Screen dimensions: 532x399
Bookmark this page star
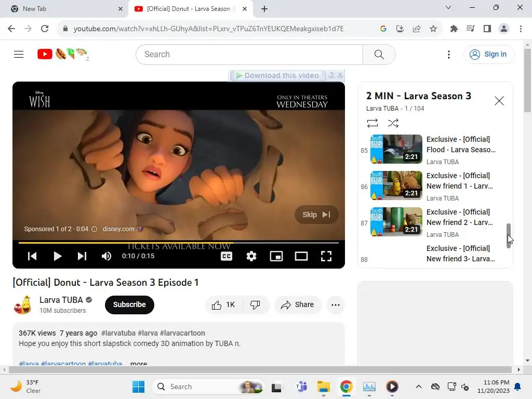coord(433,29)
